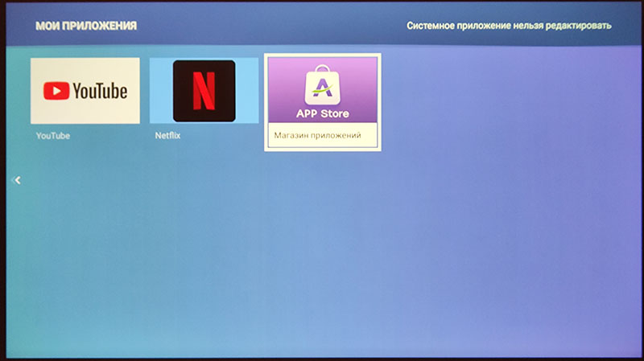Go back using the left chevron arrow
Viewport: 644px width, 361px height.
(17, 180)
